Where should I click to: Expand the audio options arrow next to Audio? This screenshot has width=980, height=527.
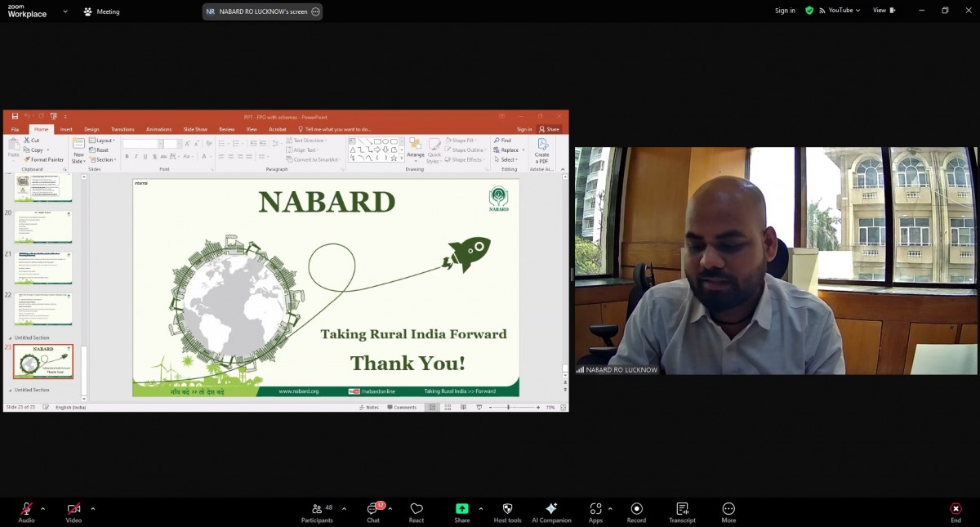click(42, 508)
